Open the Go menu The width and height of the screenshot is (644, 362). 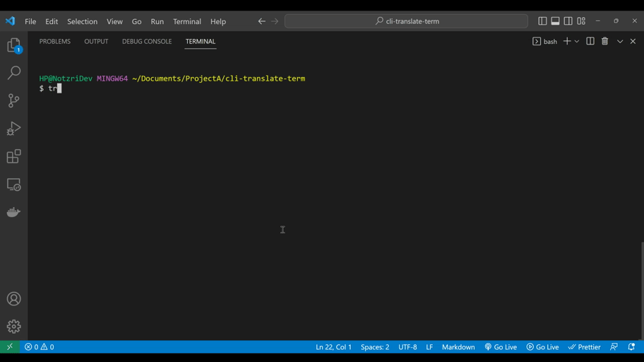click(136, 21)
